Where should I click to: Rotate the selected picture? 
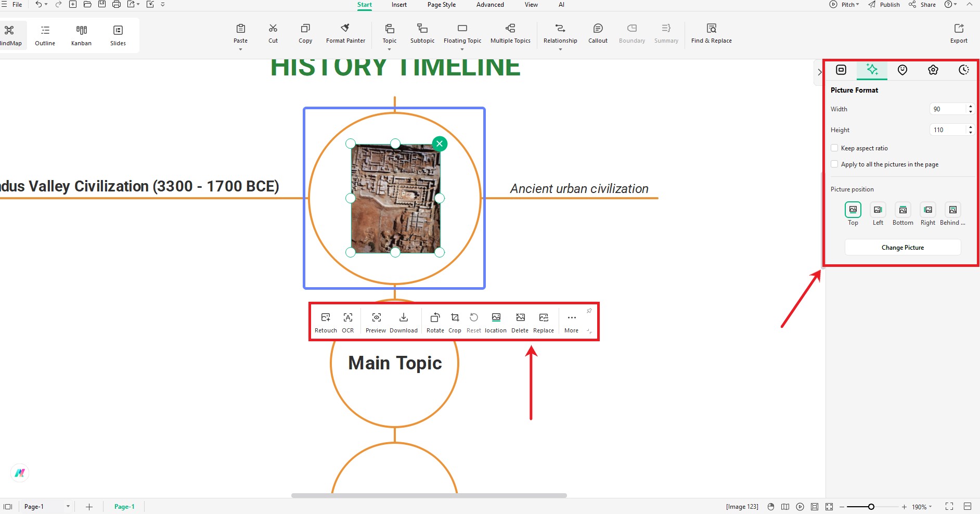435,323
